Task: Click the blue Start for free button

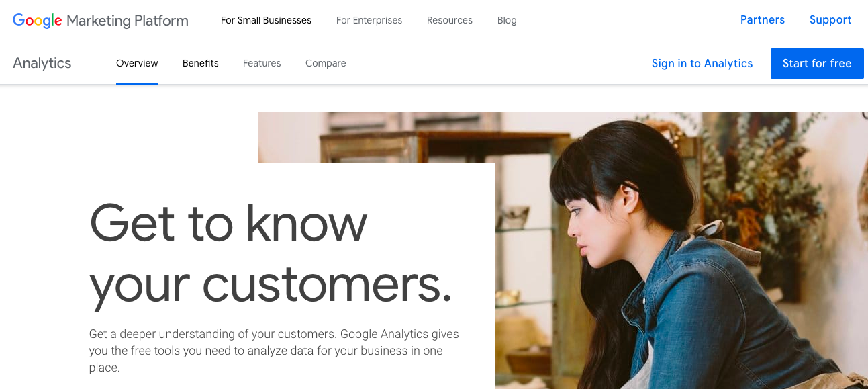Action: (817, 63)
